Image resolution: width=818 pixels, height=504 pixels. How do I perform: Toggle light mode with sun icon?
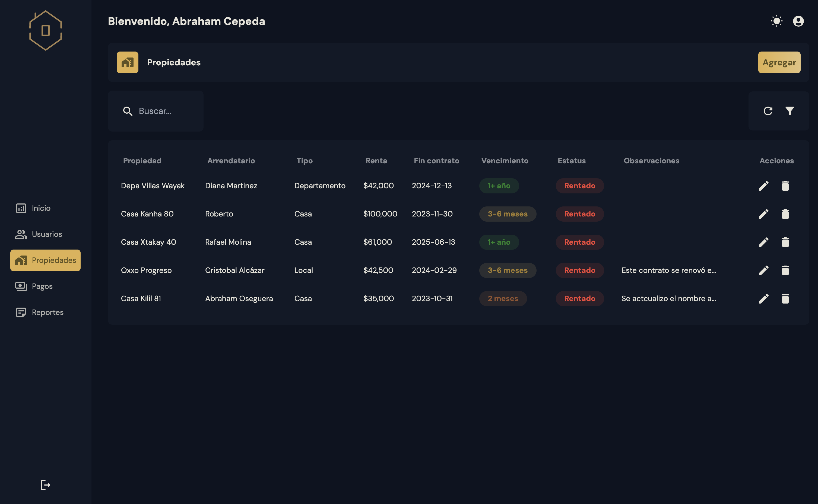coord(776,21)
